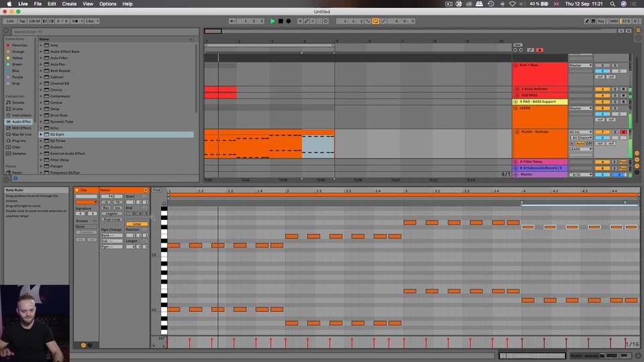Viewport: 644px width, 362px height.
Task: Open PLUCK track All Ins input dropdown
Action: (x=580, y=132)
